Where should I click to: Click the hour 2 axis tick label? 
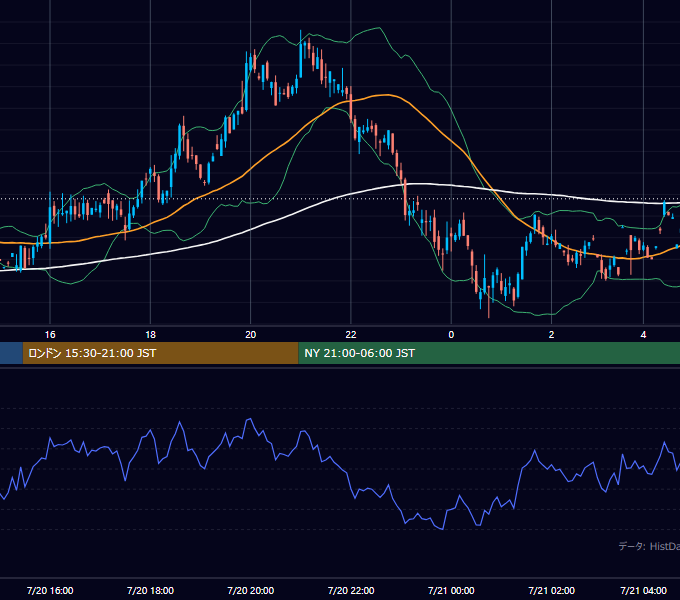coord(551,335)
